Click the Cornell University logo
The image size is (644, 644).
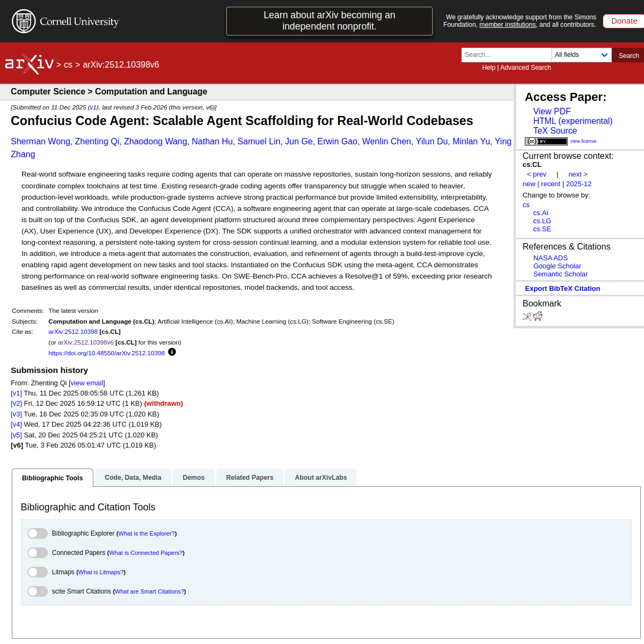point(65,21)
